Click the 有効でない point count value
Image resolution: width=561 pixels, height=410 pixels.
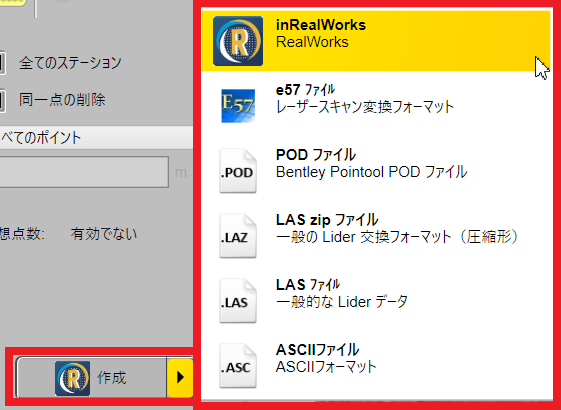pos(104,234)
